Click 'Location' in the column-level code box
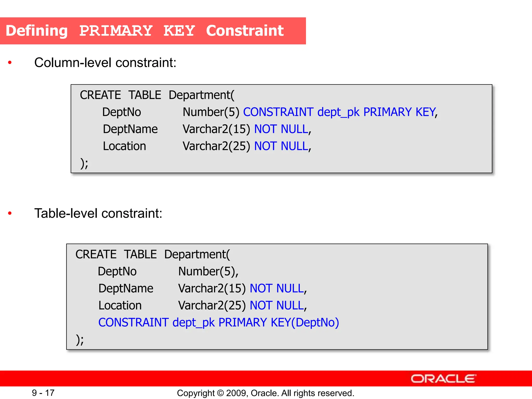This screenshot has width=532, height=399. (124, 146)
